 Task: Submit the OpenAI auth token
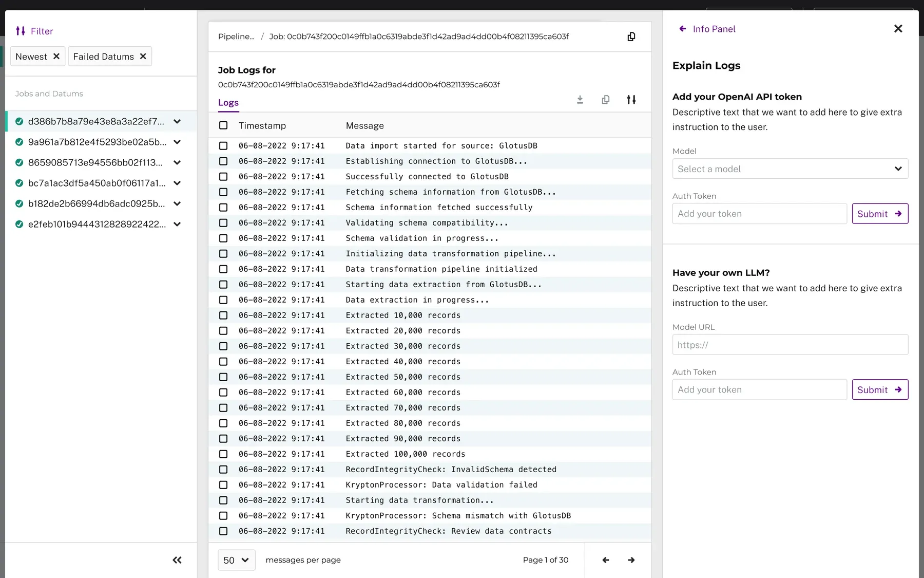pyautogui.click(x=880, y=214)
